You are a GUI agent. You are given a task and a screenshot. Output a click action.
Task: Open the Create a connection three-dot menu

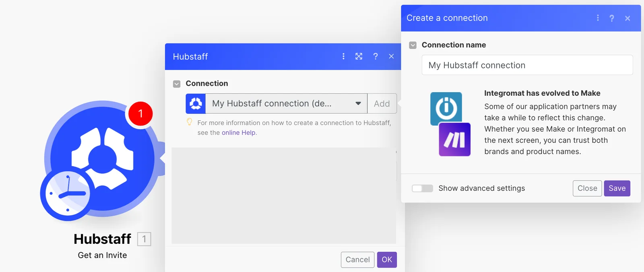(598, 18)
